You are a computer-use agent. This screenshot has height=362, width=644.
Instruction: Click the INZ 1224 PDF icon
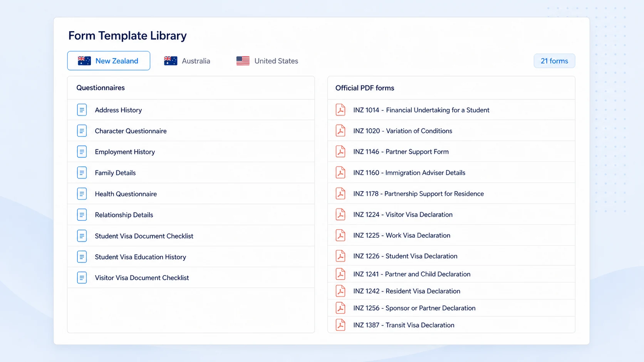pos(340,214)
